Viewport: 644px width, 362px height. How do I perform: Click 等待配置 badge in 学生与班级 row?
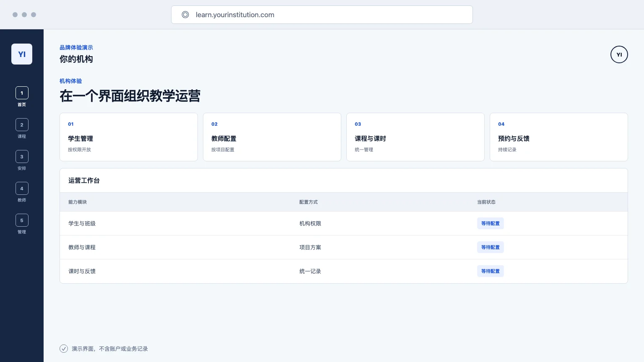(x=491, y=223)
